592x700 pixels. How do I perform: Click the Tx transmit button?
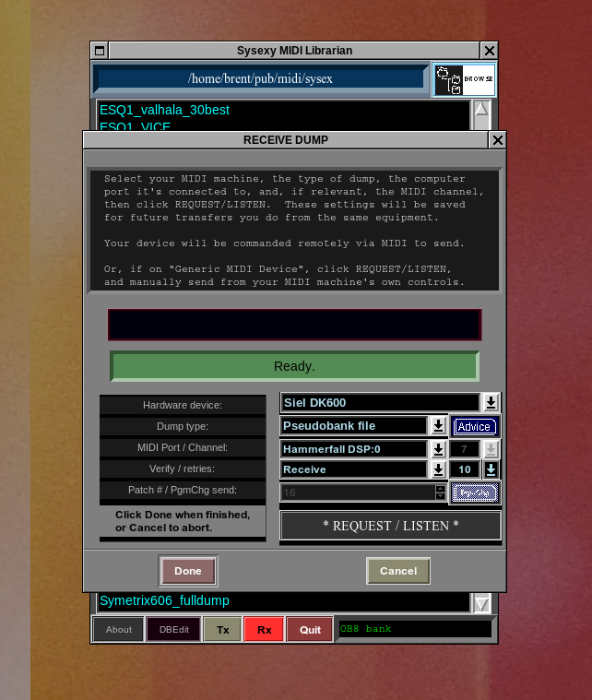coord(222,630)
